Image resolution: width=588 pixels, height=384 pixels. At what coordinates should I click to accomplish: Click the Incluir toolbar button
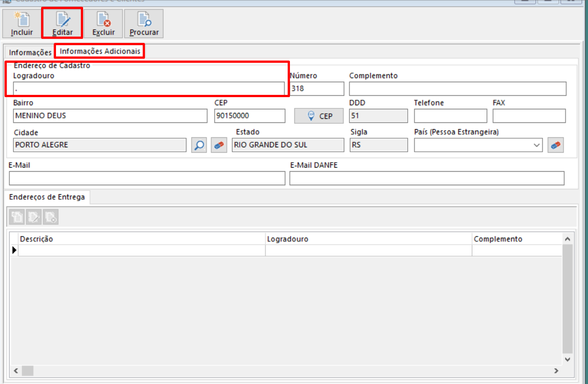[22, 23]
